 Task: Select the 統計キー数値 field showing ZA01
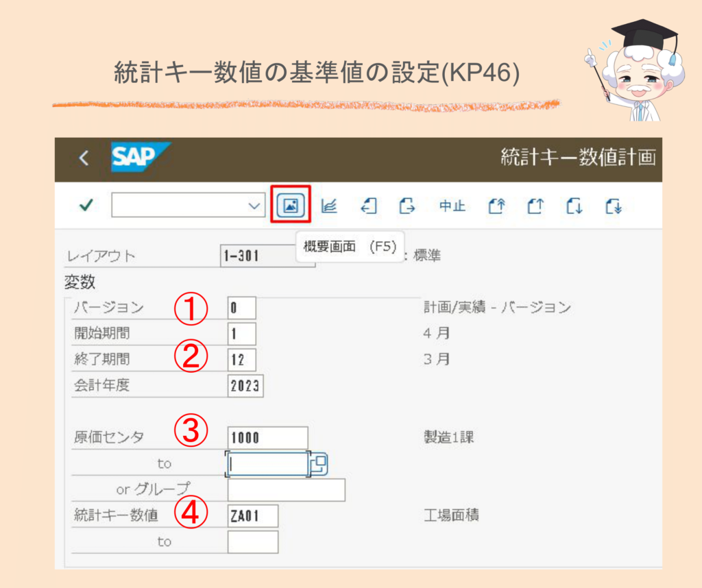[252, 516]
